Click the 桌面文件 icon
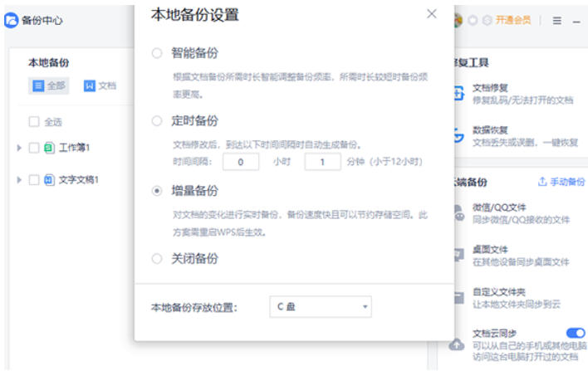 click(x=459, y=255)
